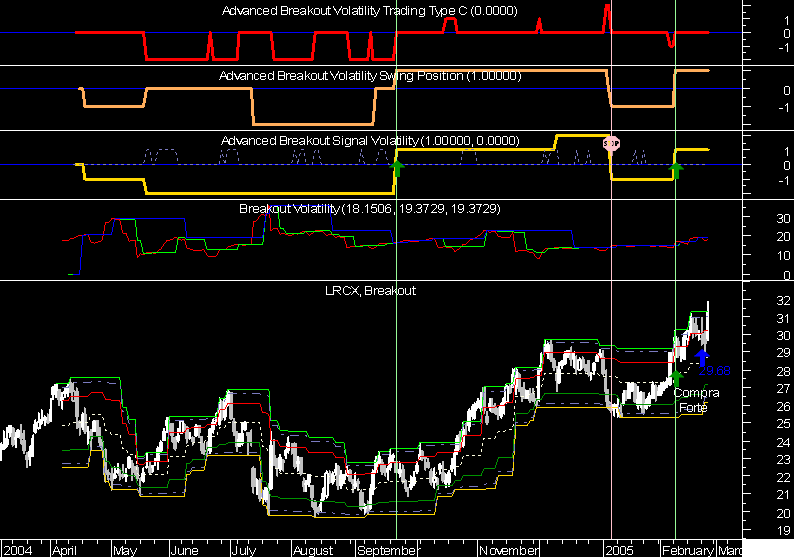Image resolution: width=794 pixels, height=557 pixels.
Task: Select the Advanced Breakout Volatility Swing Position title
Action: pyautogui.click(x=370, y=75)
